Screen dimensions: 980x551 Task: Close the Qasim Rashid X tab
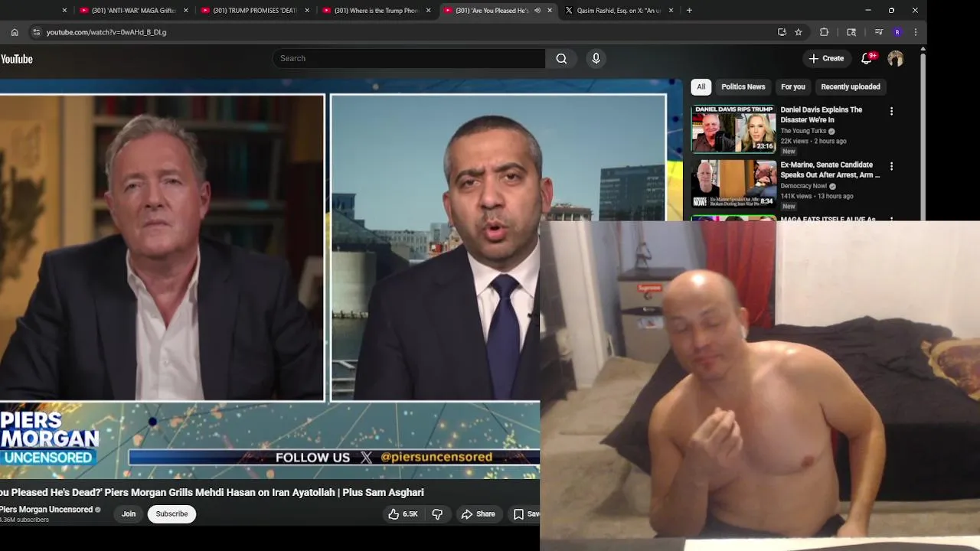click(x=671, y=11)
